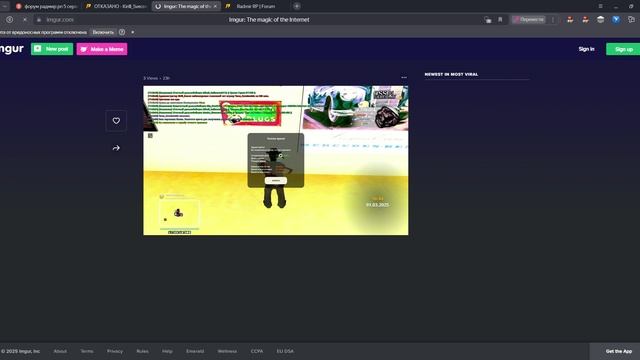Click the blue Y extension icon
This screenshot has width=640, height=360.
click(x=616, y=20)
